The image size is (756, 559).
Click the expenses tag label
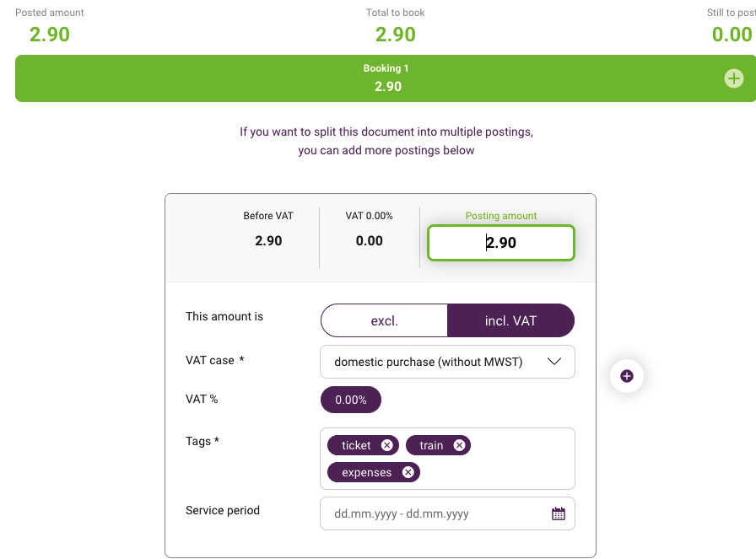[x=366, y=473]
